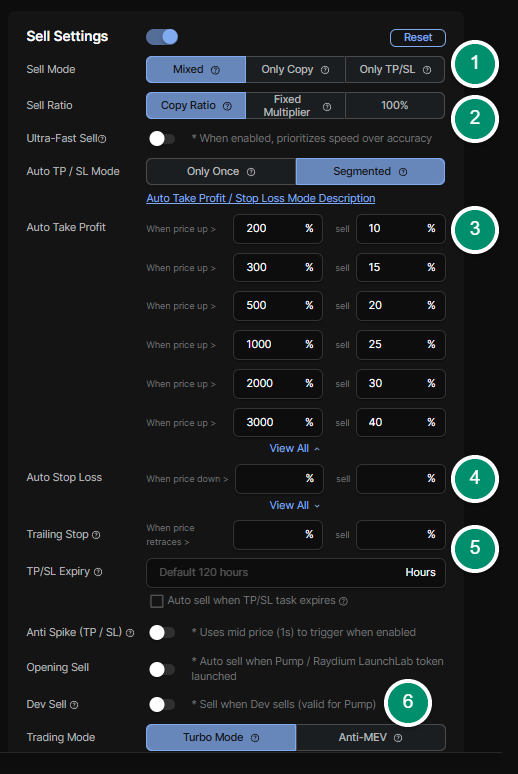This screenshot has width=518, height=774.
Task: Open the Ultra-Fast Sell help icon
Action: (102, 139)
